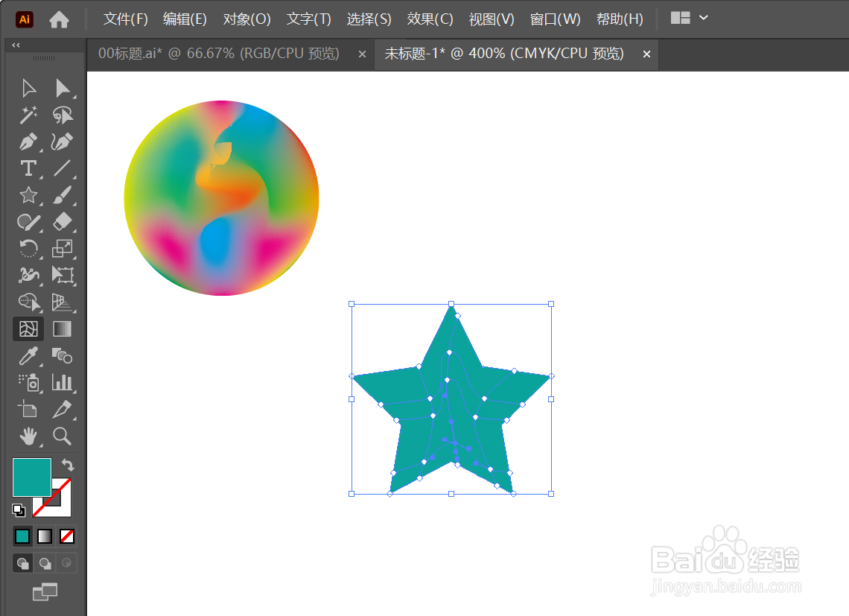Open the 视图(V) menu

click(492, 19)
